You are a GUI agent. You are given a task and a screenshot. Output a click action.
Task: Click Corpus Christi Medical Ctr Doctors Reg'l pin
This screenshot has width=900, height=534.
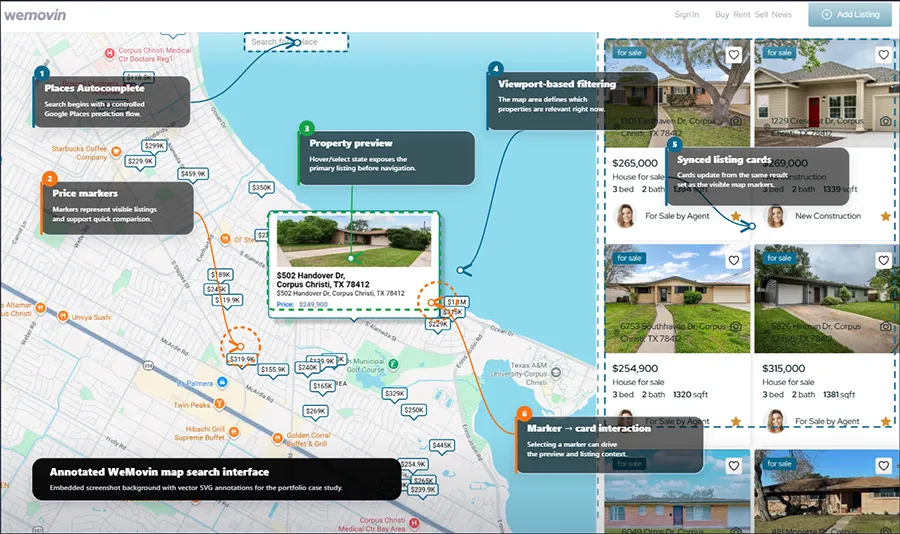point(110,53)
